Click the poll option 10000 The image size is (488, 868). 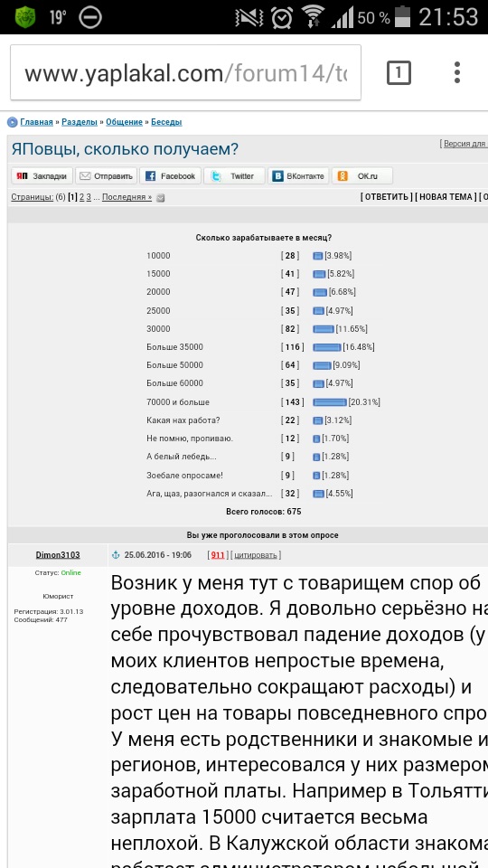click(158, 256)
